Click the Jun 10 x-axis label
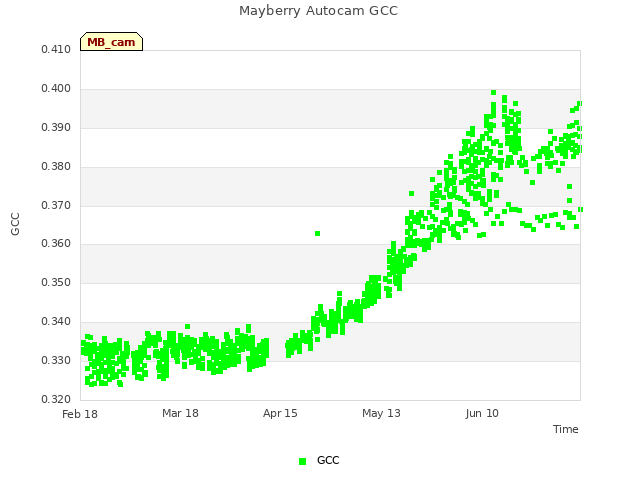This screenshot has height=480, width=640. click(482, 413)
